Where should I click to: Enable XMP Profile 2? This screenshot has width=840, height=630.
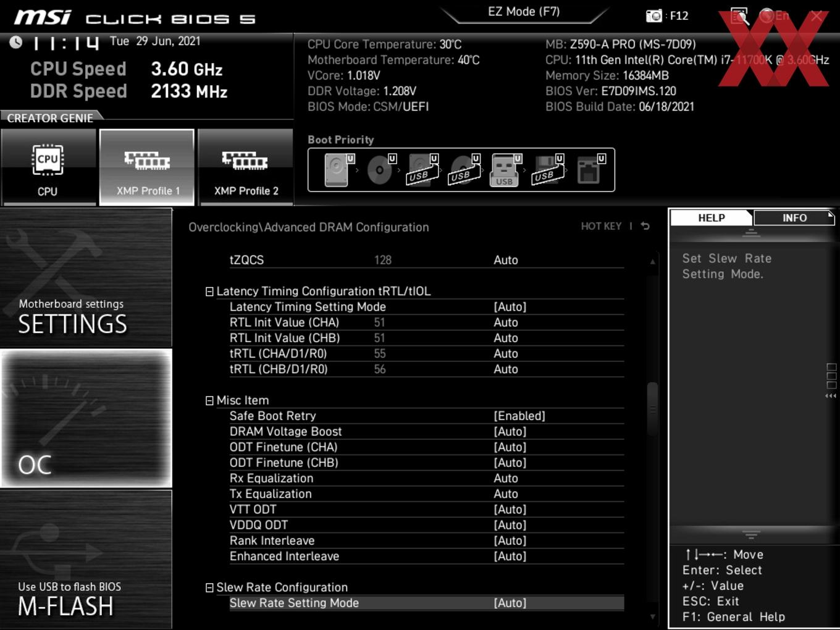click(245, 167)
